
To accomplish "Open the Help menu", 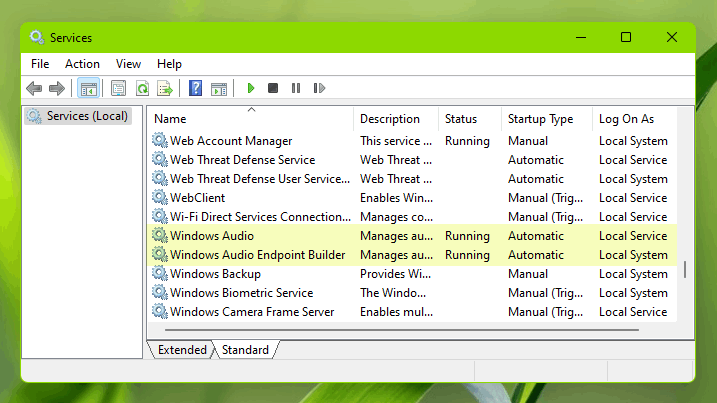I will click(169, 64).
